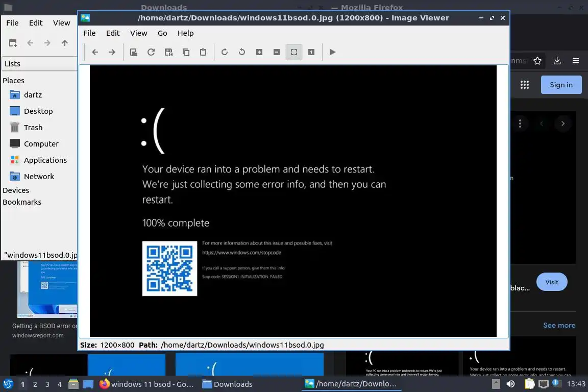Open Help menu in Image Viewer
588x392 pixels.
click(186, 33)
